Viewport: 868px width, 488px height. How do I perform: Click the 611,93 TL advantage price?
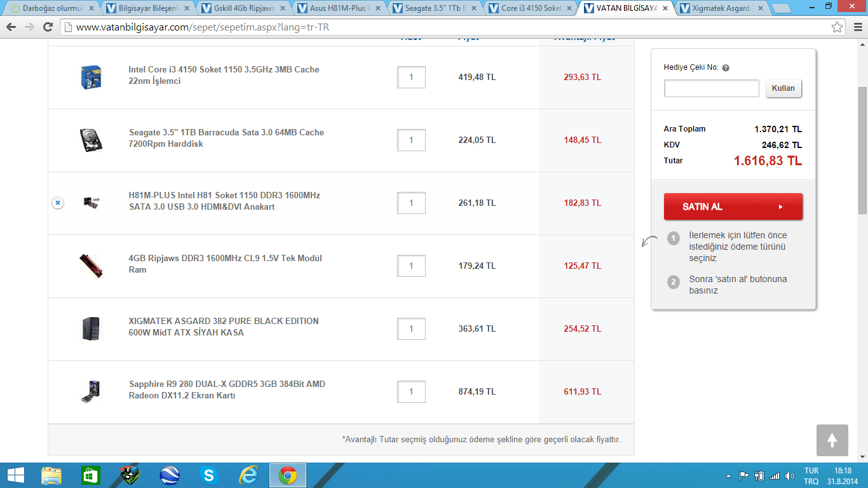click(x=582, y=391)
